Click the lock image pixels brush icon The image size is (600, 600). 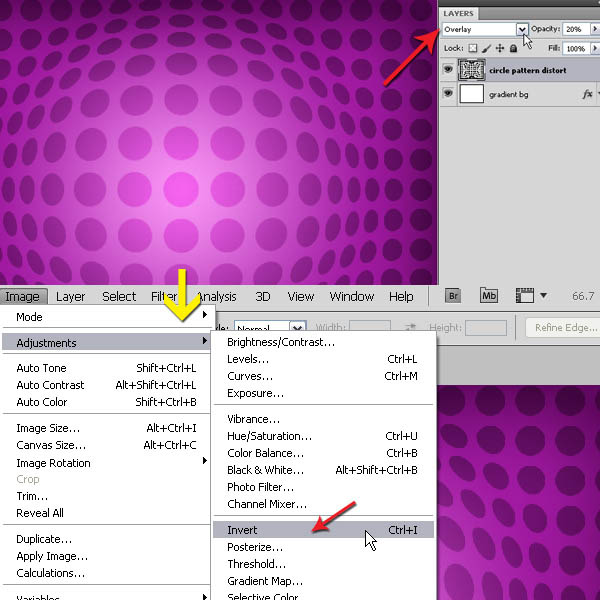pos(486,48)
